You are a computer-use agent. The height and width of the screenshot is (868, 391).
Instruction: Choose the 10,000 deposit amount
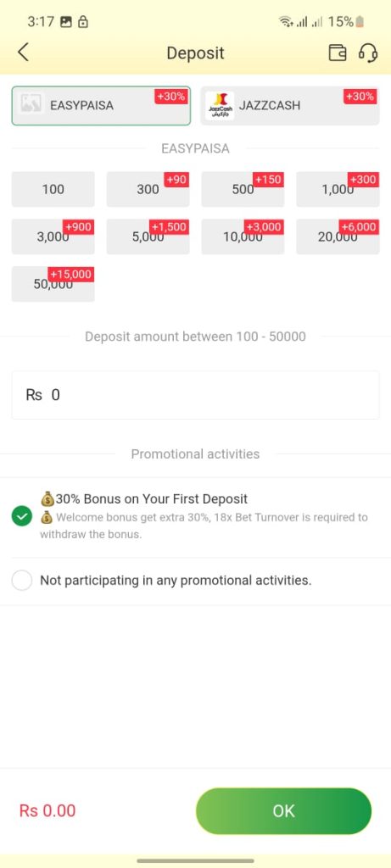tap(243, 237)
